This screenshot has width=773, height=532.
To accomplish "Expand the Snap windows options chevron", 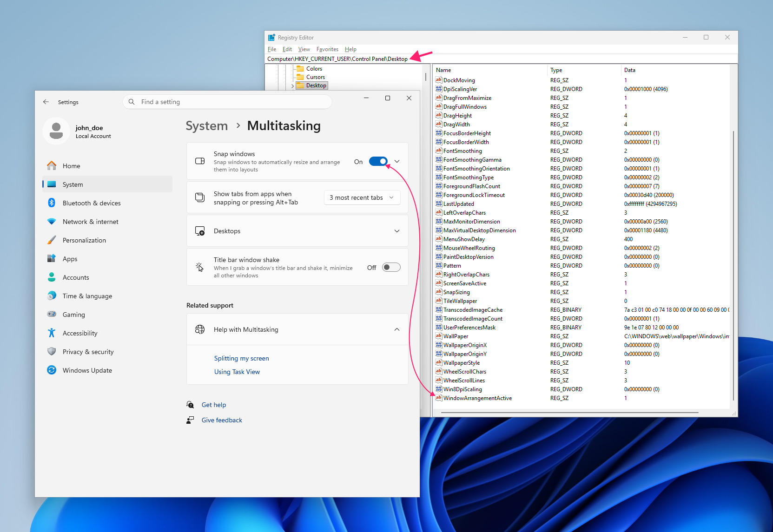I will pyautogui.click(x=397, y=161).
